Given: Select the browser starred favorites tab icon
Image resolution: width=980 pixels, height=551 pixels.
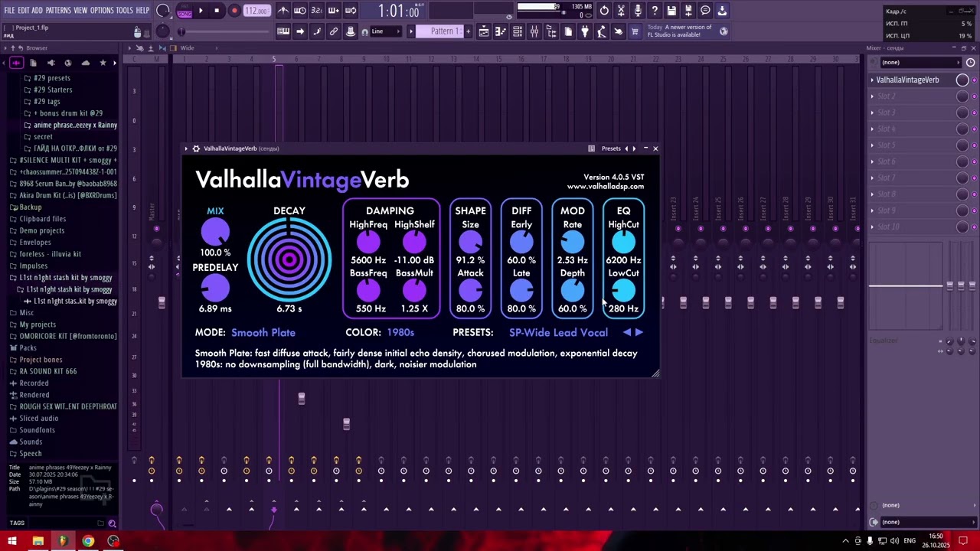Looking at the screenshot, I should tap(103, 63).
